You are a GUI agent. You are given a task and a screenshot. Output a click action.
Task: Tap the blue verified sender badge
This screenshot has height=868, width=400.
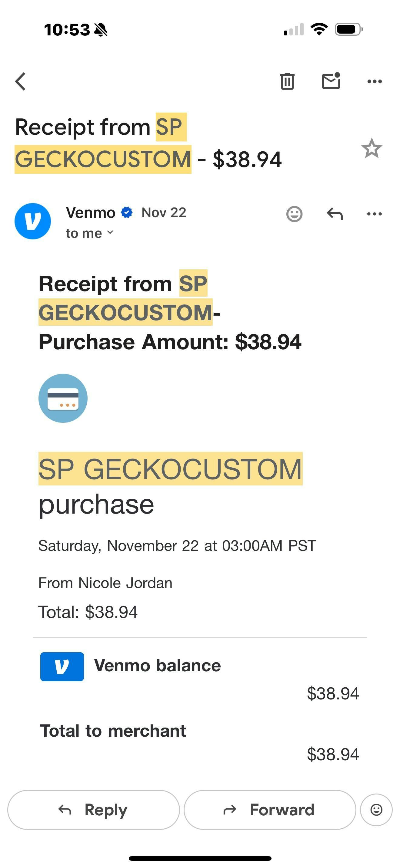[127, 213]
